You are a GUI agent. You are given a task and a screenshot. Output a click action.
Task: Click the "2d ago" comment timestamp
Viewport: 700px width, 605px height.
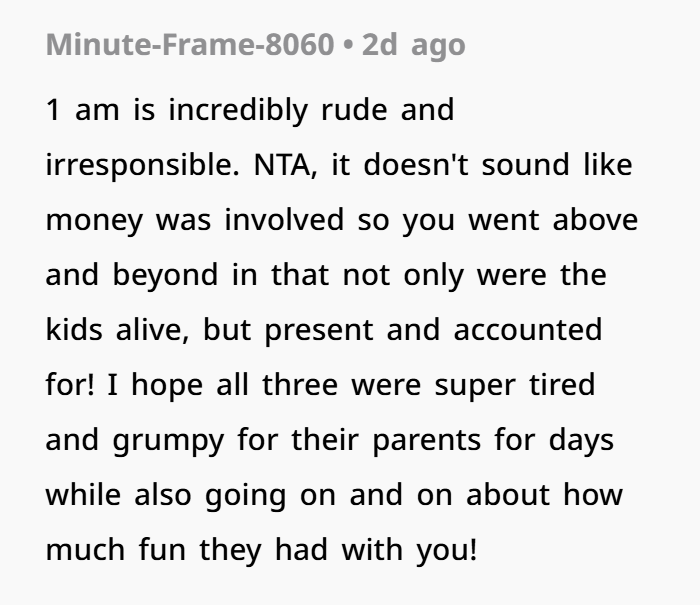413,45
